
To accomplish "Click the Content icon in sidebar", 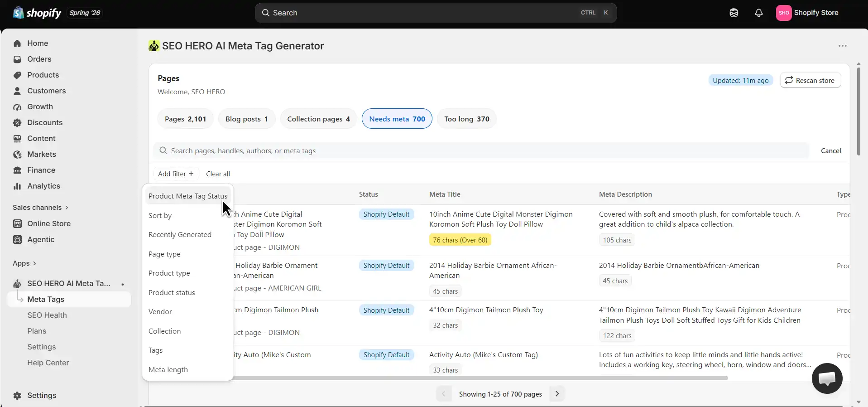I will 17,139.
